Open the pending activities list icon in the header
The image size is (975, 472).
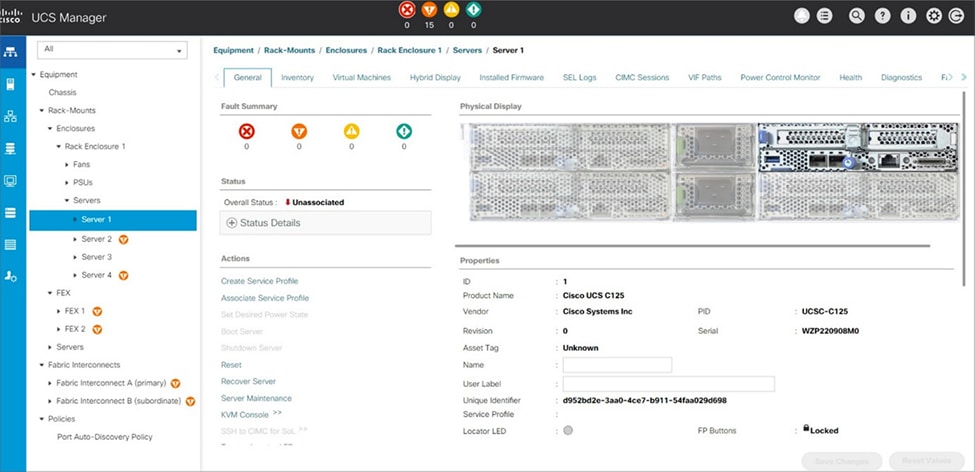pos(824,17)
